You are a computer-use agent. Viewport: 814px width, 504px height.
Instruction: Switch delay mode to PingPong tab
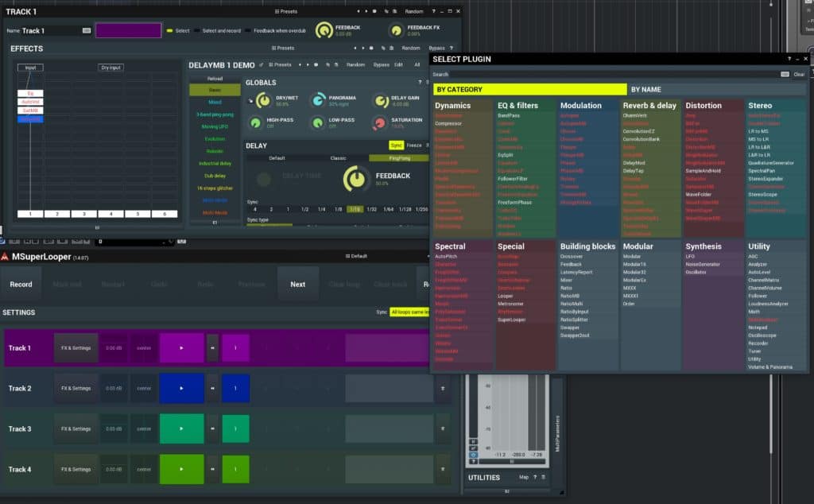[399, 157]
